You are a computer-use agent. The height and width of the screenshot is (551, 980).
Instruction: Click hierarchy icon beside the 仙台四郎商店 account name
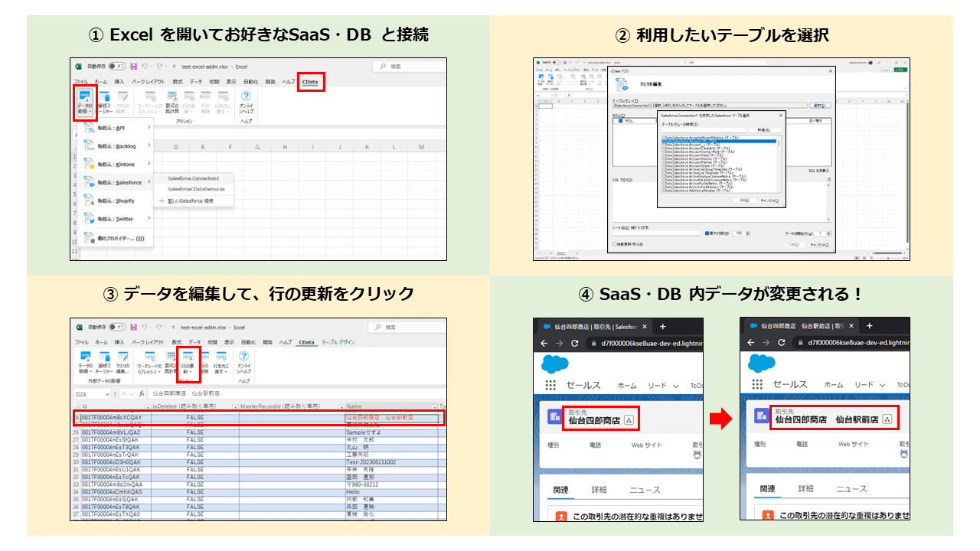coord(629,419)
